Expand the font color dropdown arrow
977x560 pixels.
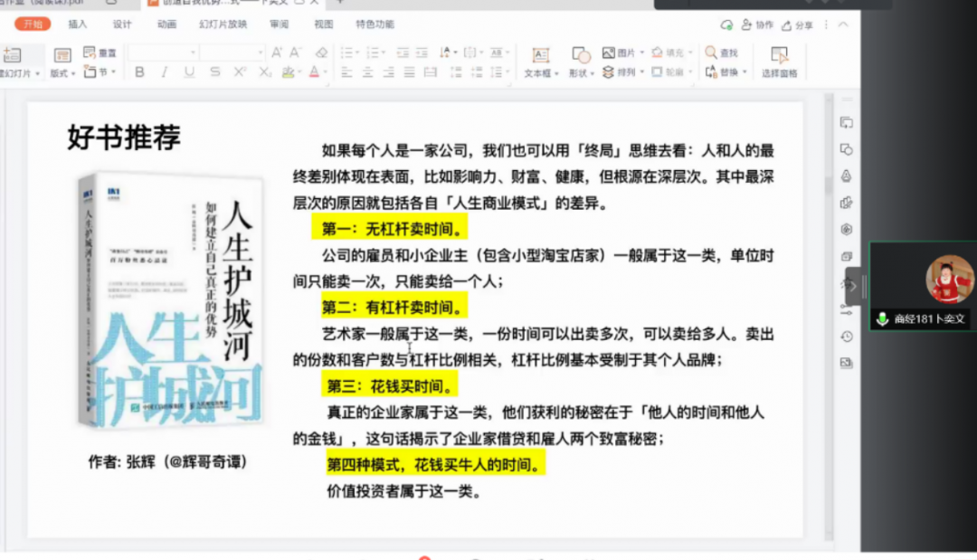(324, 72)
